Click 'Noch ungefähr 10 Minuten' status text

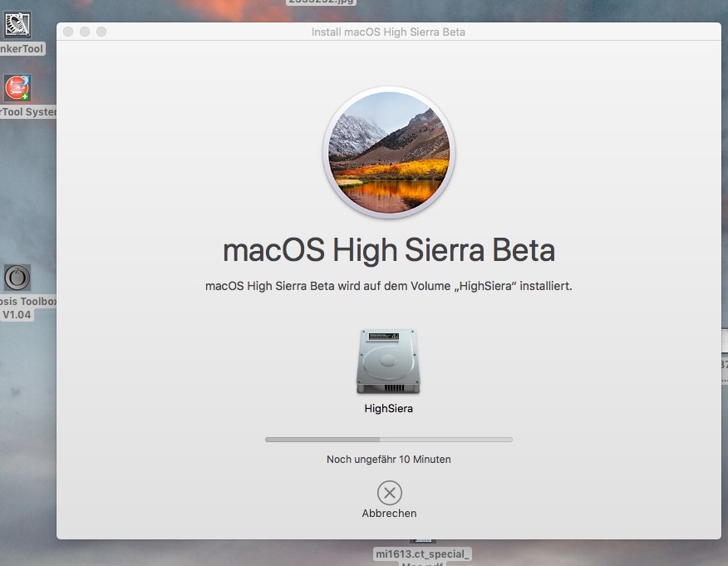[389, 460]
